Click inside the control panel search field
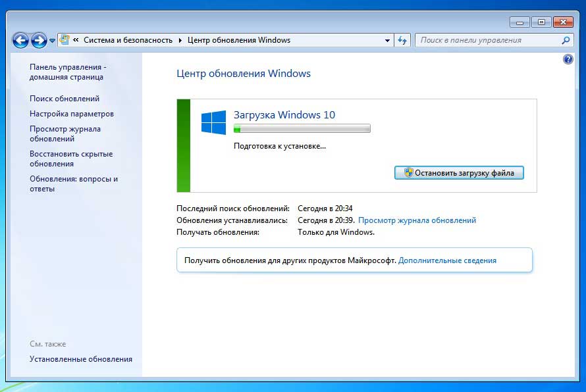Viewport: 586px width, 392px height. [x=487, y=40]
